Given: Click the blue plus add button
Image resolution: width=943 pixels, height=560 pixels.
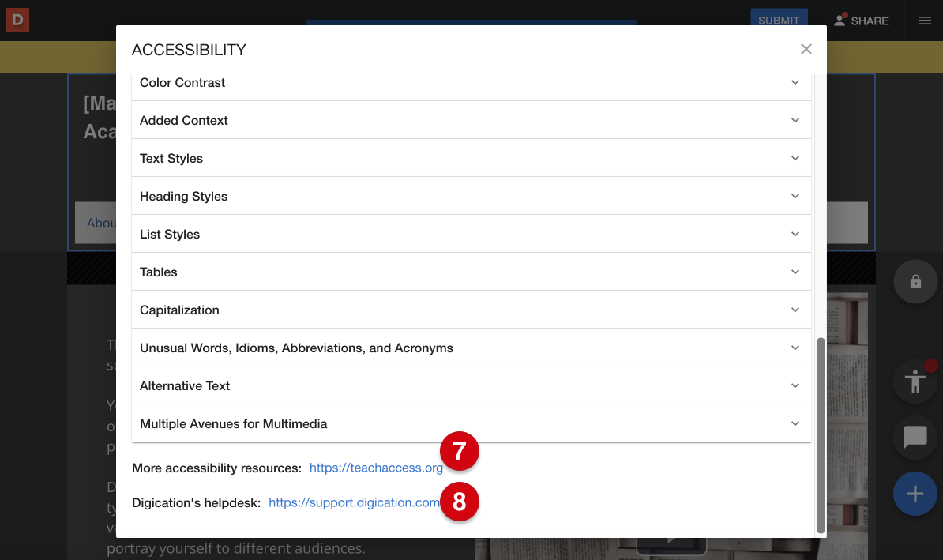Looking at the screenshot, I should [x=915, y=494].
